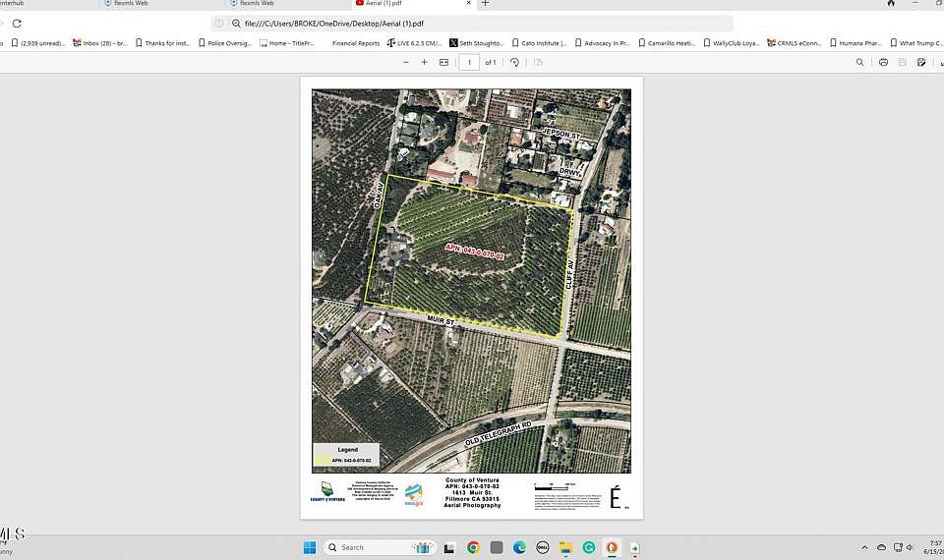Launch Microsoft Edge from taskbar
The height and width of the screenshot is (560, 944).
(519, 547)
